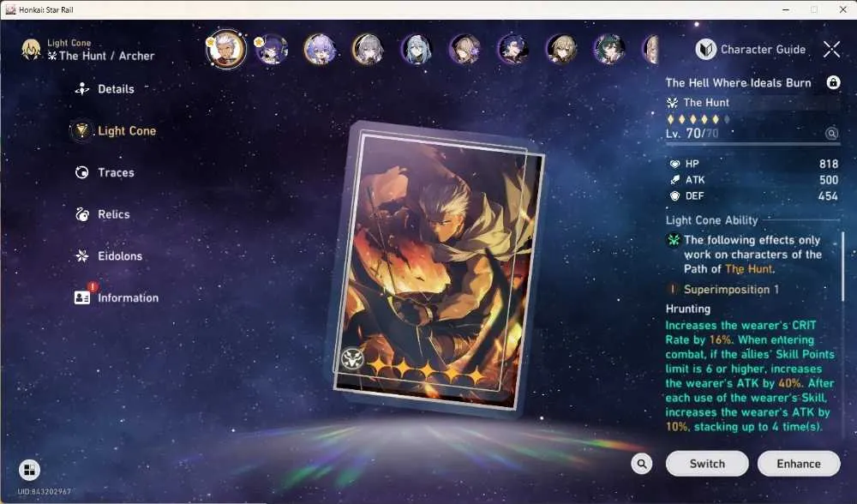857x504 pixels.
Task: Pick the dark-green-haired character portrait
Action: pyautogui.click(x=609, y=49)
